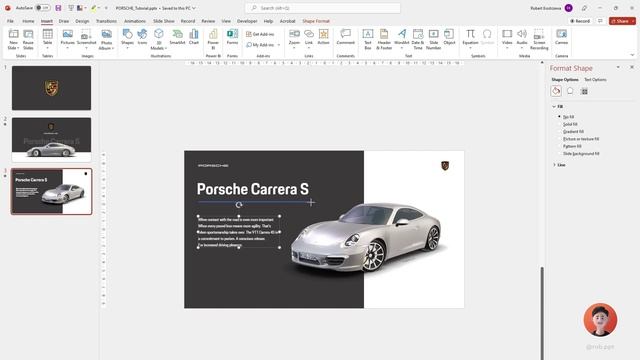
Task: Open file name save location dropdown
Action: point(194,8)
